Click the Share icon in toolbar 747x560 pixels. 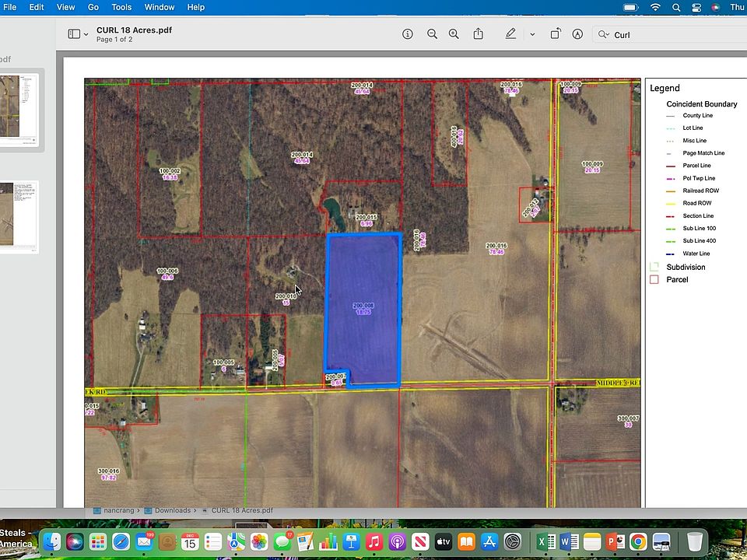(478, 34)
